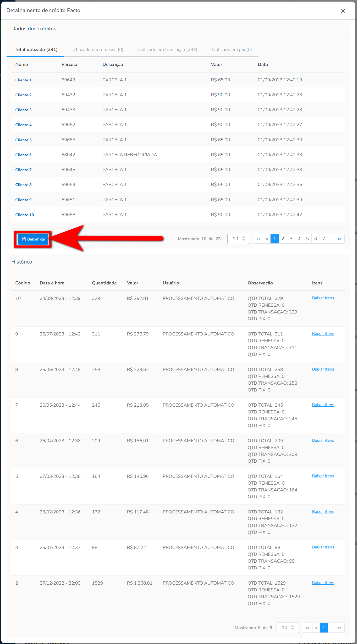Switch to Utilizado em remessa tab
Viewport: 357px width, 644px height.
coord(98,49)
